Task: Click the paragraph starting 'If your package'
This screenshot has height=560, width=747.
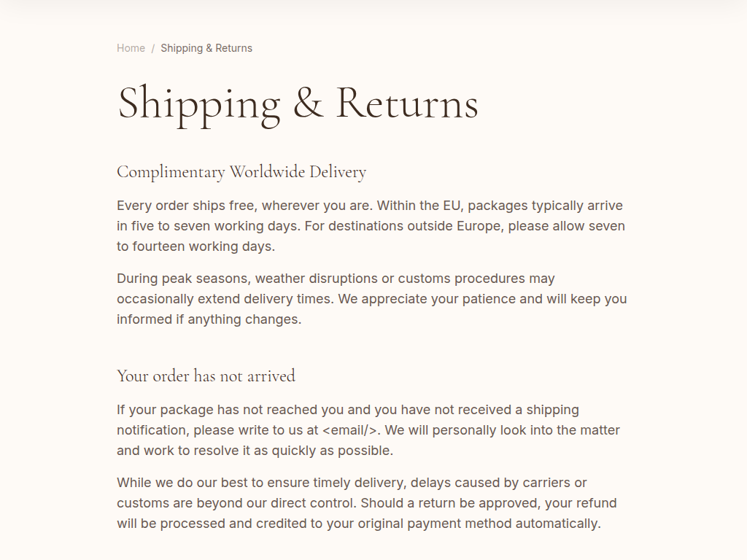Action: [x=368, y=430]
